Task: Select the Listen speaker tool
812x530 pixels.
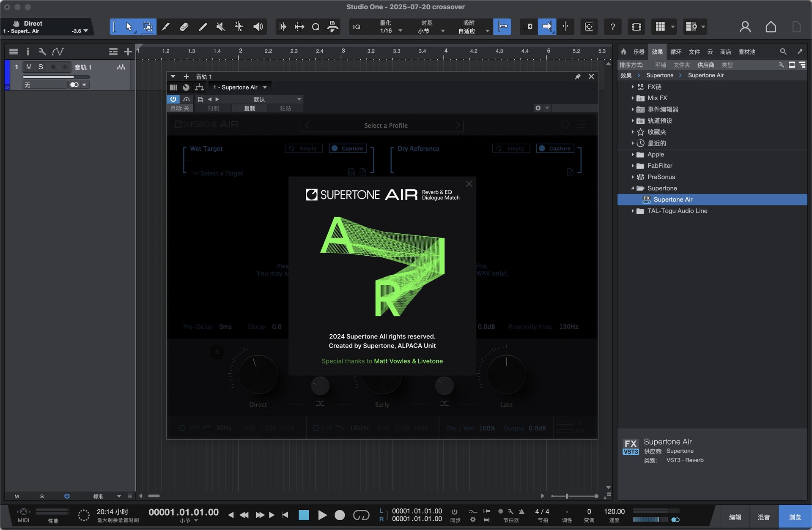Action: click(x=258, y=27)
